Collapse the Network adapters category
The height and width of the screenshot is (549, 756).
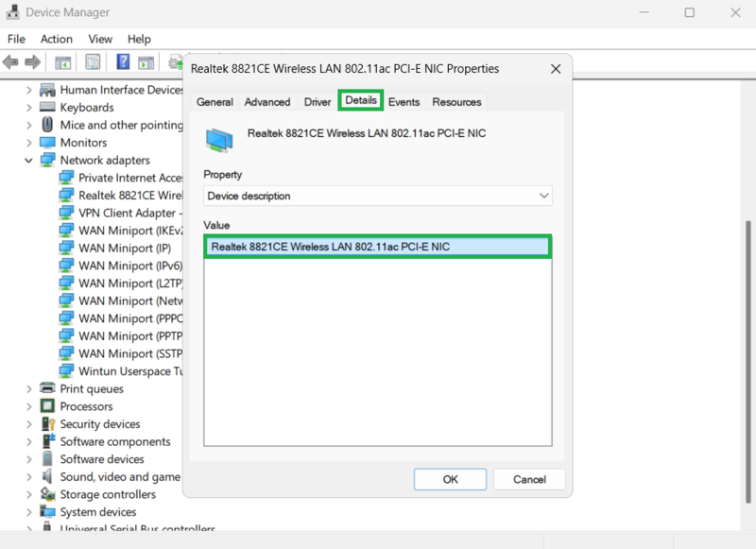28,161
